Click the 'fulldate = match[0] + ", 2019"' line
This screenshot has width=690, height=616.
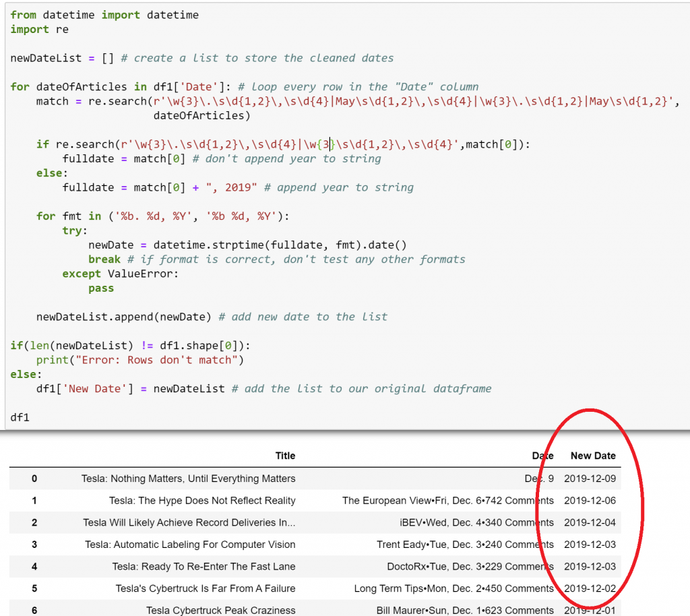[238, 187]
